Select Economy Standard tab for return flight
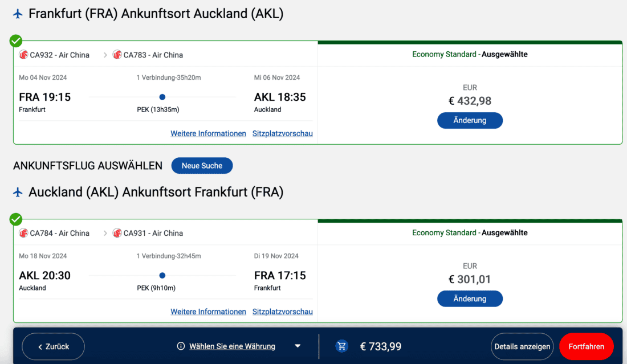 pyautogui.click(x=470, y=233)
